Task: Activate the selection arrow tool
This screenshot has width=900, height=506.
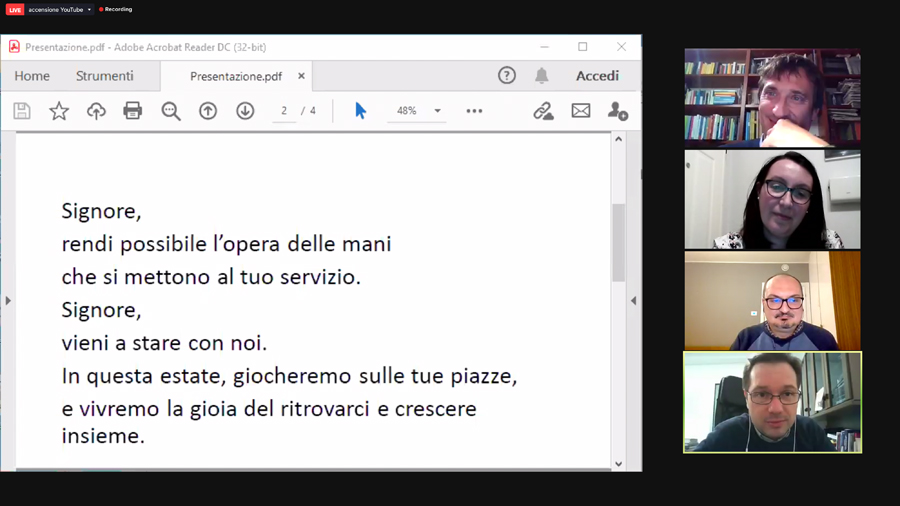Action: coord(360,111)
